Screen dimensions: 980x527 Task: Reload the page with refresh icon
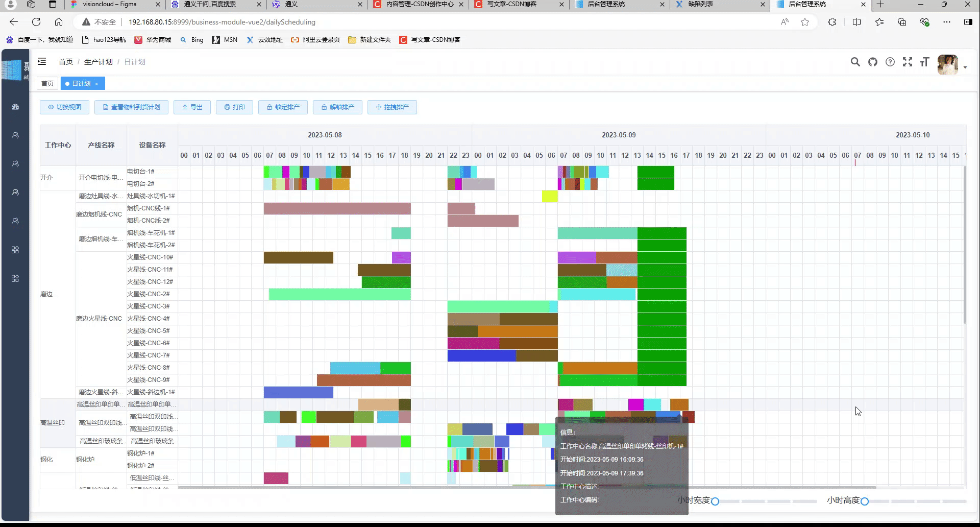[x=36, y=22]
